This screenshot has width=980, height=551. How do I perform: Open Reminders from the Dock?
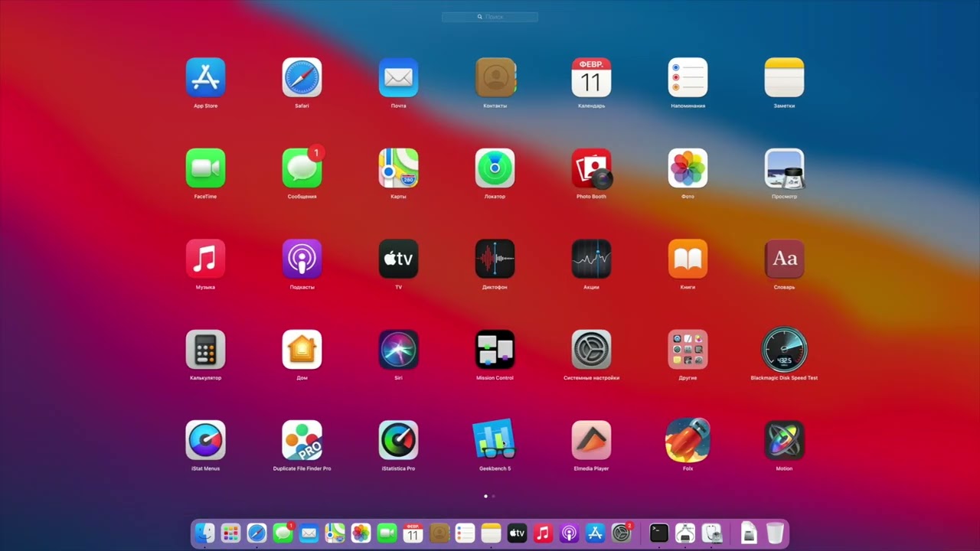[x=465, y=533]
